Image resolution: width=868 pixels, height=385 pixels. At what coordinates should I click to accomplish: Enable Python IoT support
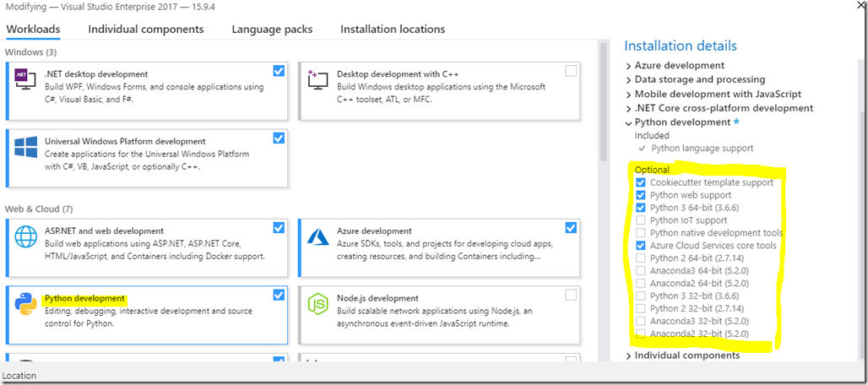(641, 220)
